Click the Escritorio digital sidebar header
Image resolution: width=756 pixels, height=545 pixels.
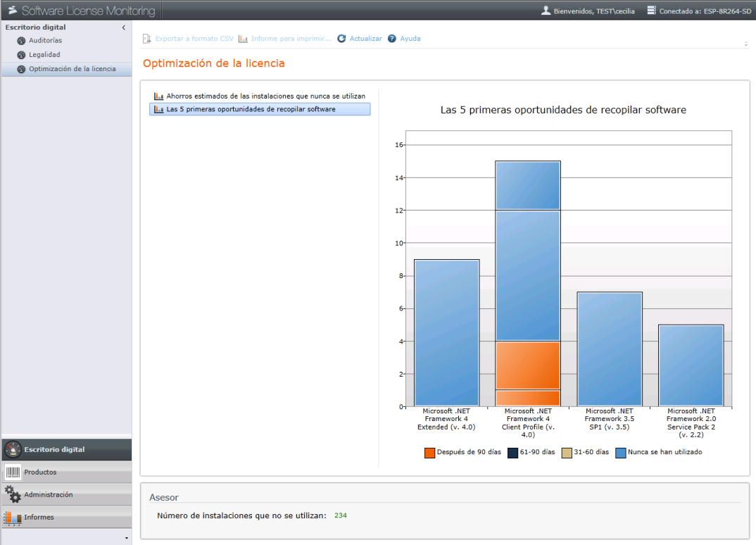(36, 27)
